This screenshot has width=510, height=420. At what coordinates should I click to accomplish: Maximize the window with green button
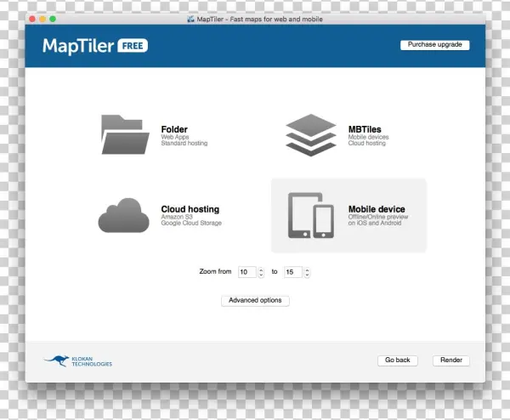[53, 20]
